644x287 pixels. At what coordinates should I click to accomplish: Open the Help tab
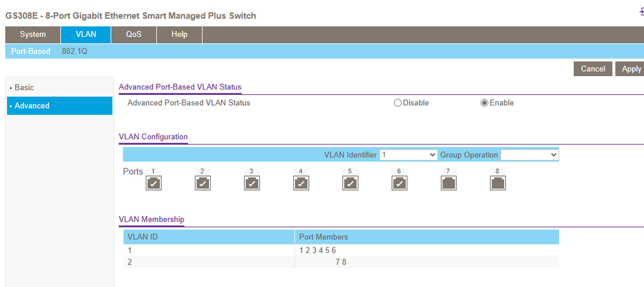coord(179,35)
